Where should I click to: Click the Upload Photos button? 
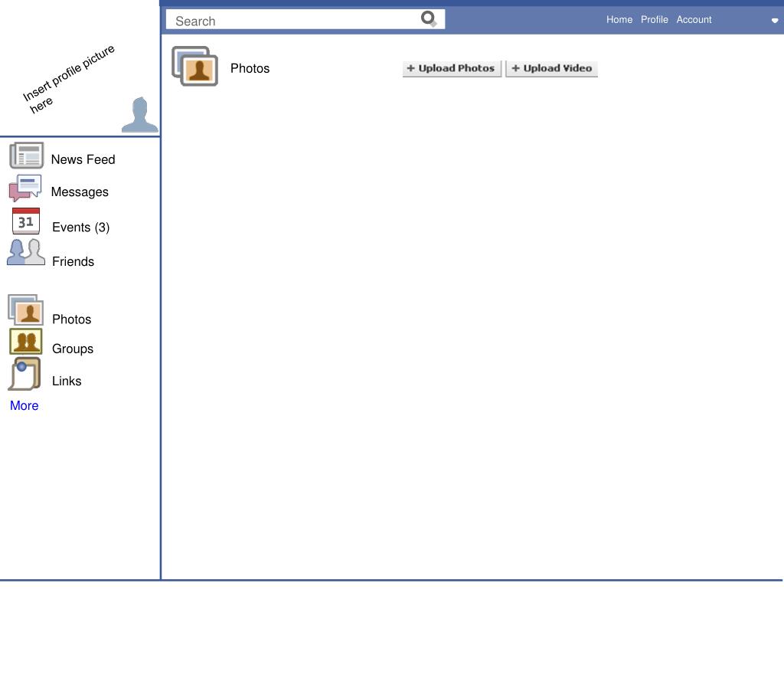click(x=452, y=68)
